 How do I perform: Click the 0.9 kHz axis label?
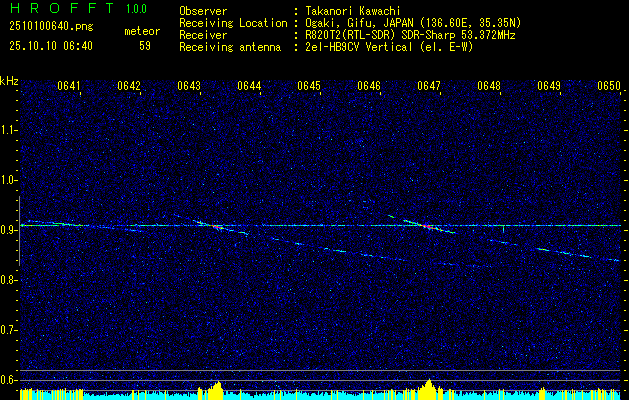[9, 230]
